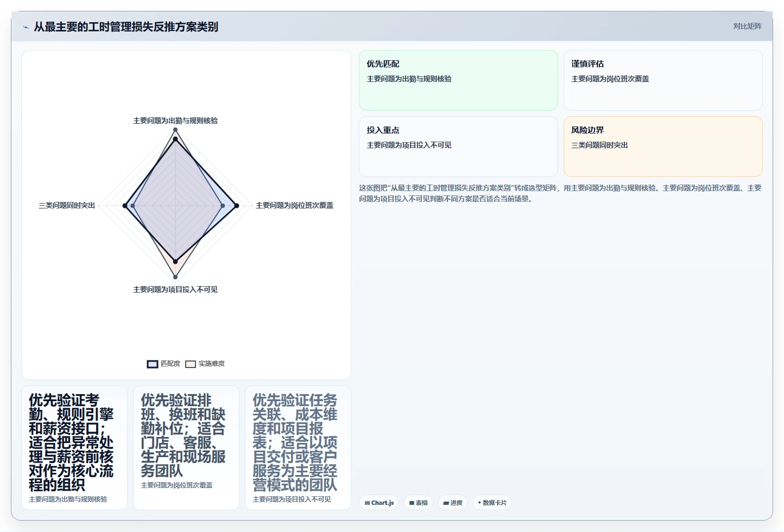Click the 表格 tag icon
Screen dimensions: 784x532
coord(412,503)
